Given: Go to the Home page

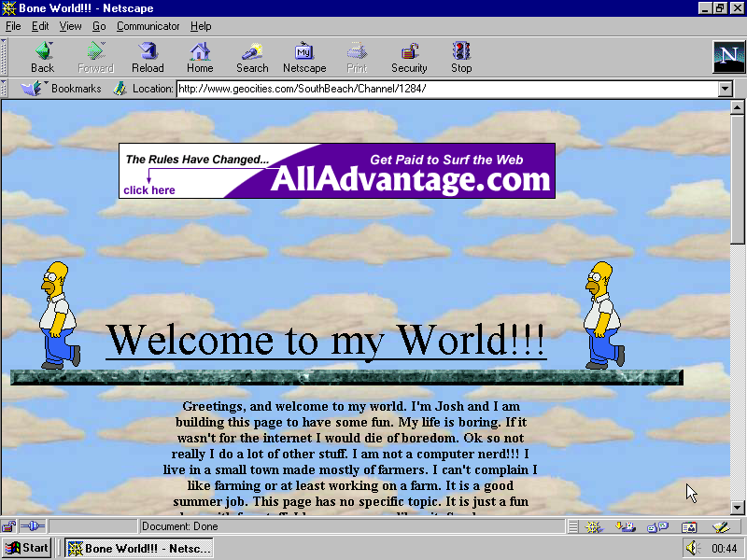Looking at the screenshot, I should [x=200, y=57].
